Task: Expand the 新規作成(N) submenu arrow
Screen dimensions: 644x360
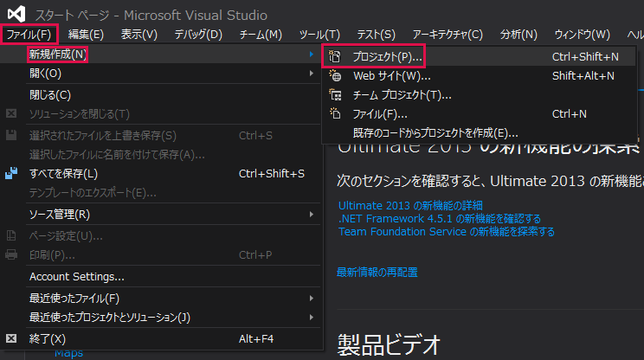Action: pos(312,55)
